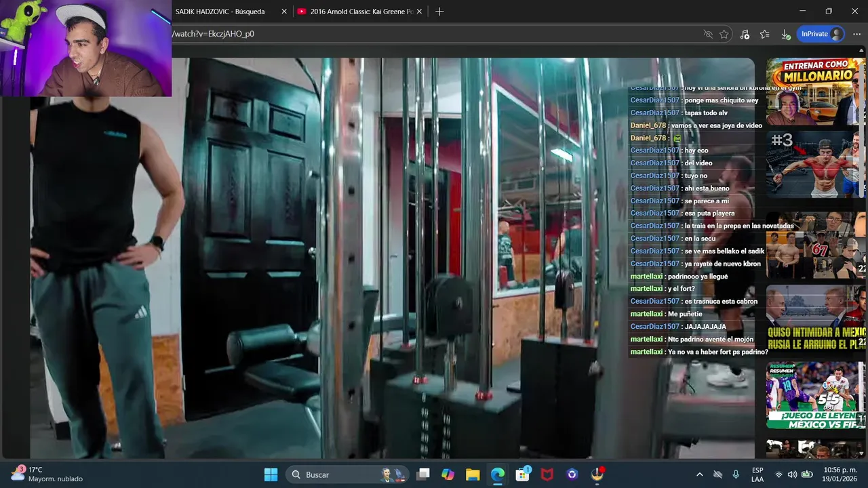Open the volume speaker tray icon

click(x=793, y=474)
